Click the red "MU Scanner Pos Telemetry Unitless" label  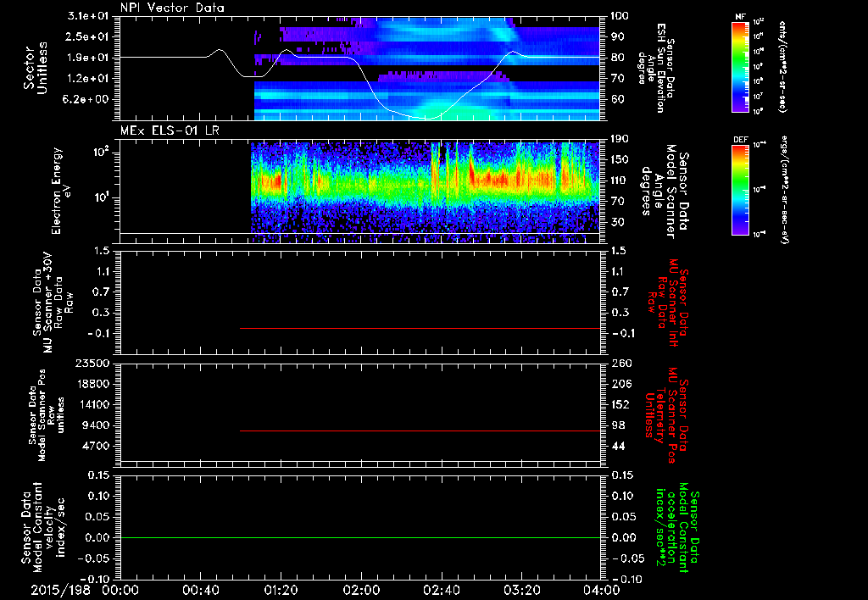(667, 415)
